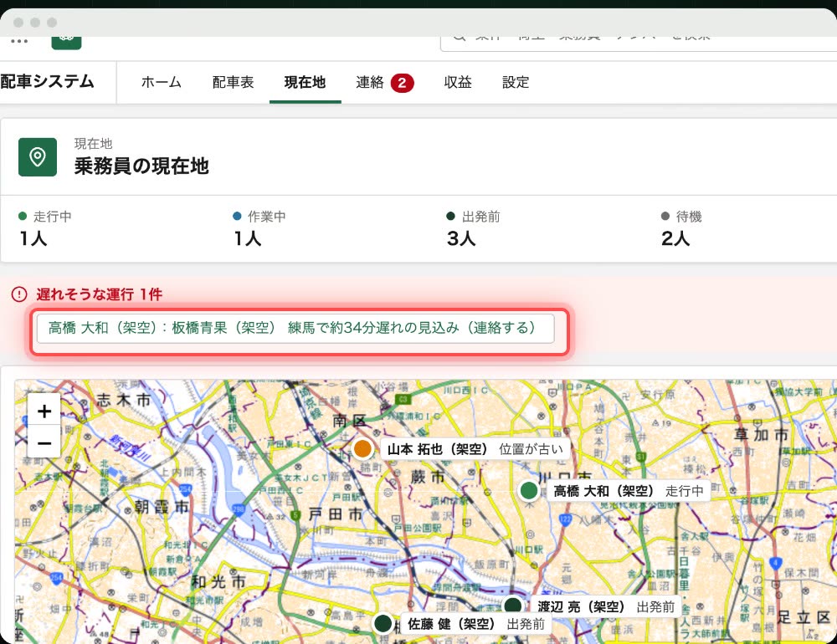Click the 高橋 大和 走行中 label
Viewport: 837px width, 644px height.
tap(629, 491)
